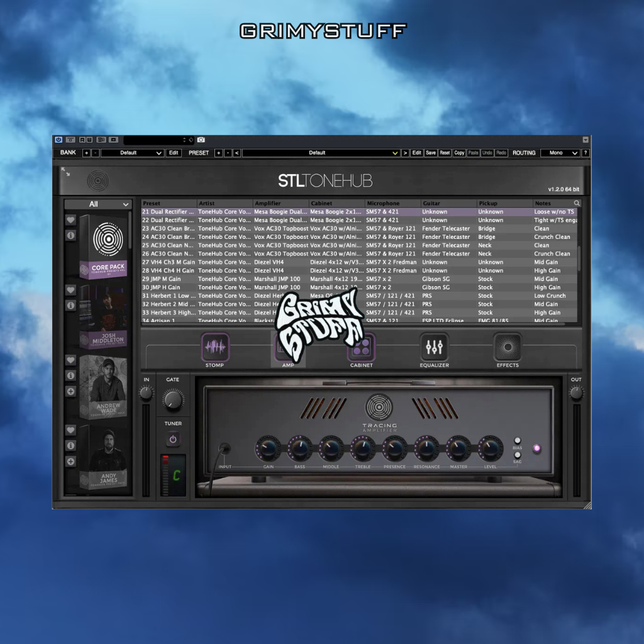The image size is (644, 644).
Task: Sort by the Artist column header
Action: pyautogui.click(x=225, y=203)
